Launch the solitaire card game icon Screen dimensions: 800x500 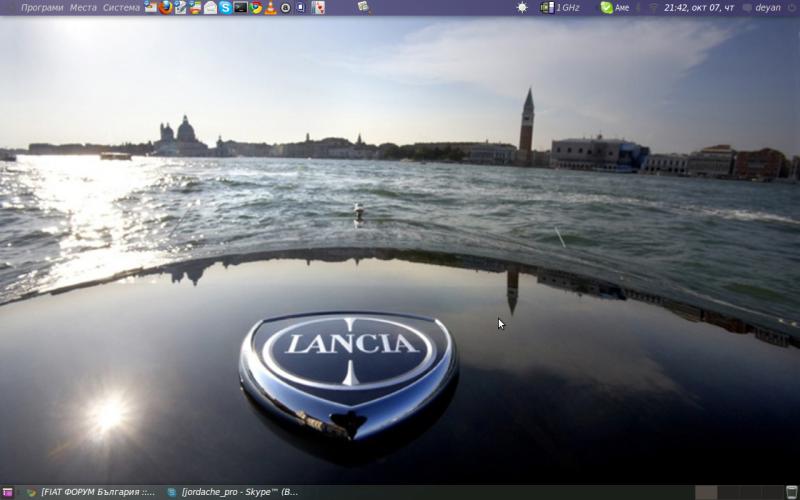(x=318, y=7)
